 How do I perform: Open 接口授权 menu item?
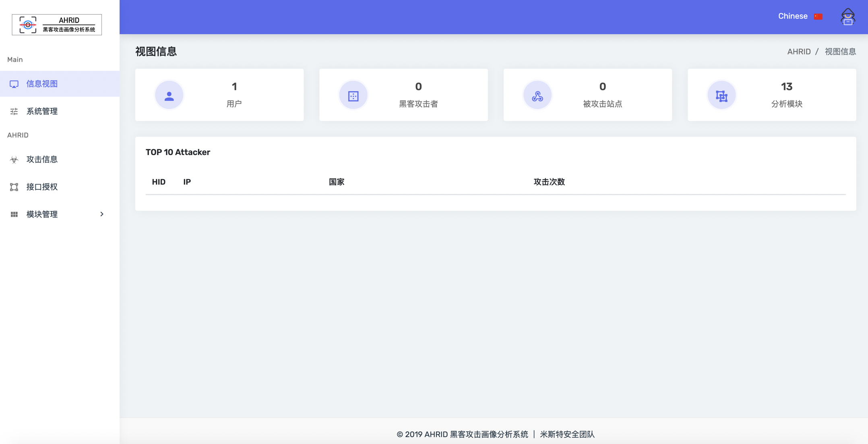42,187
